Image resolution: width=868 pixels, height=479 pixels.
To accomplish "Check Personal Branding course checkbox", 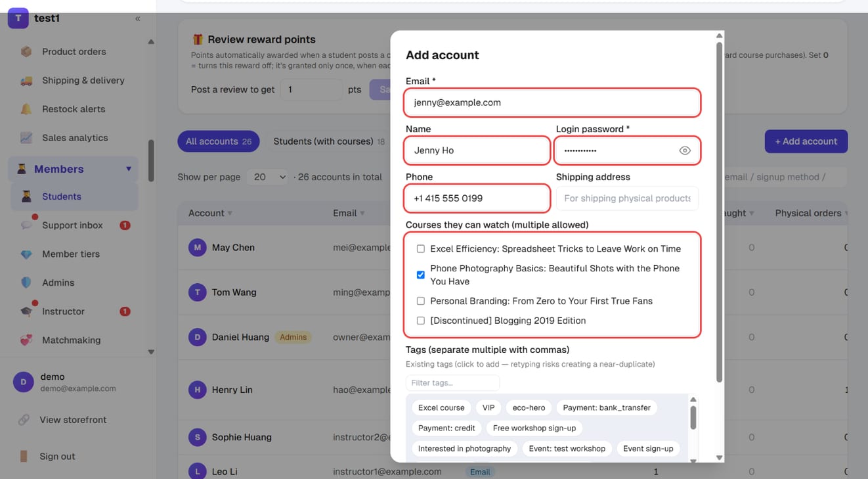I will [x=421, y=301].
